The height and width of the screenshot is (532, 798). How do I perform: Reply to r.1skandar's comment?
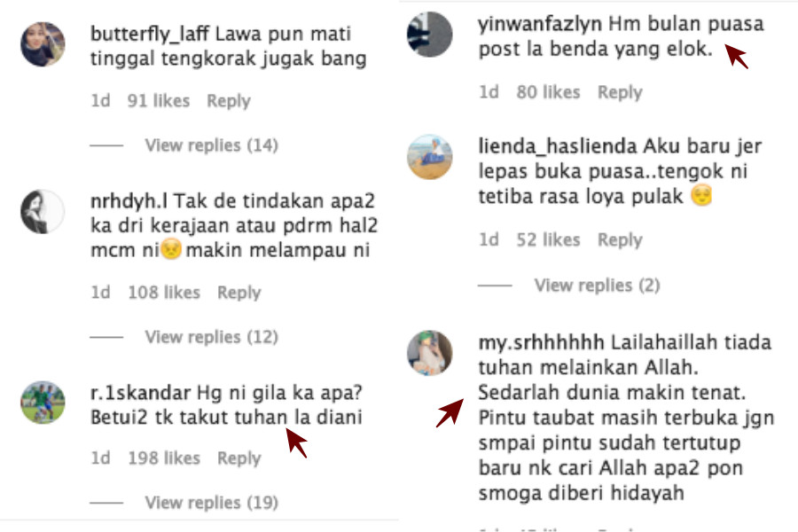point(239,458)
